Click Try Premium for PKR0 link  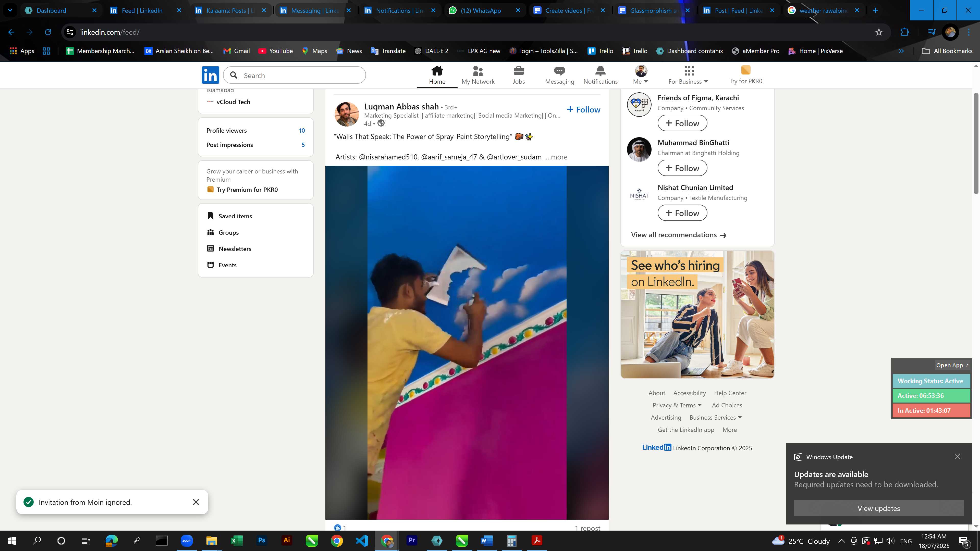coord(242,190)
